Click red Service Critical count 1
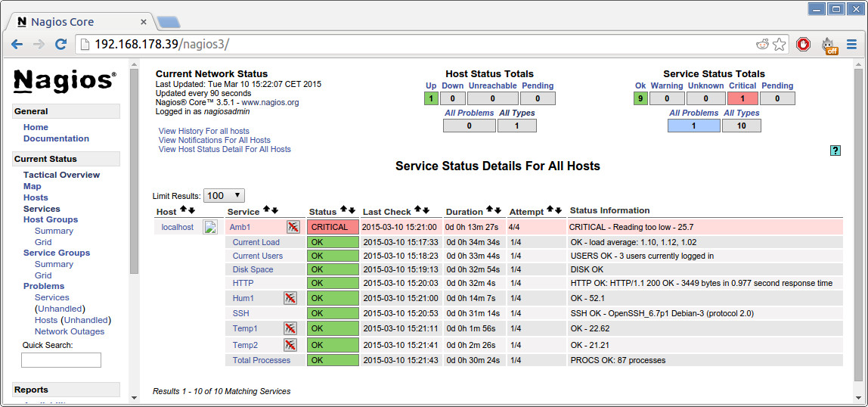 point(742,98)
